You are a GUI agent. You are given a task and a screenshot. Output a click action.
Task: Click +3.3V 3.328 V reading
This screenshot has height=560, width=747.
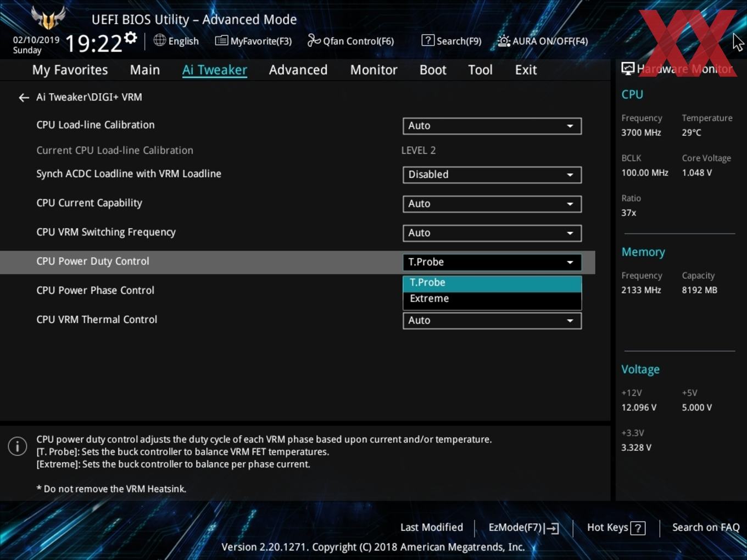(x=636, y=447)
